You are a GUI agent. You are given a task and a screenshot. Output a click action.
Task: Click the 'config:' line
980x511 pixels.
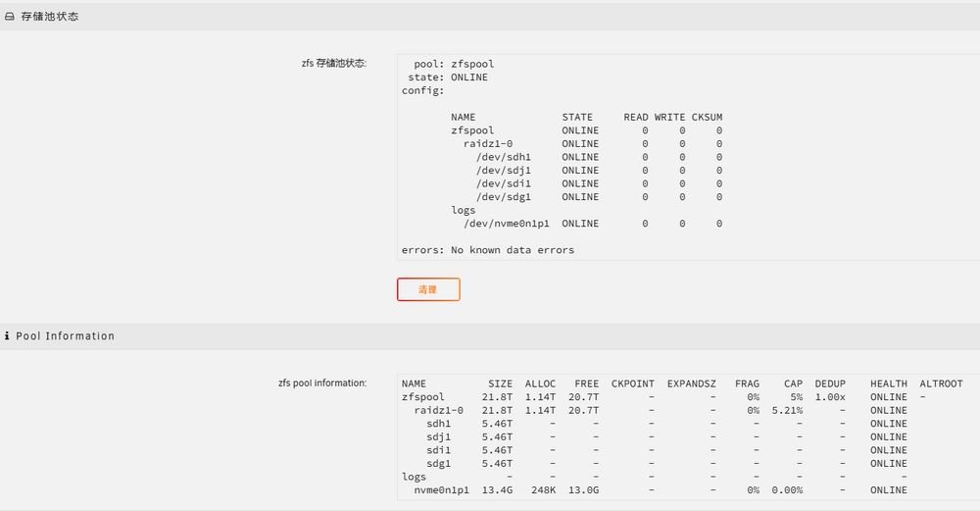tap(422, 90)
